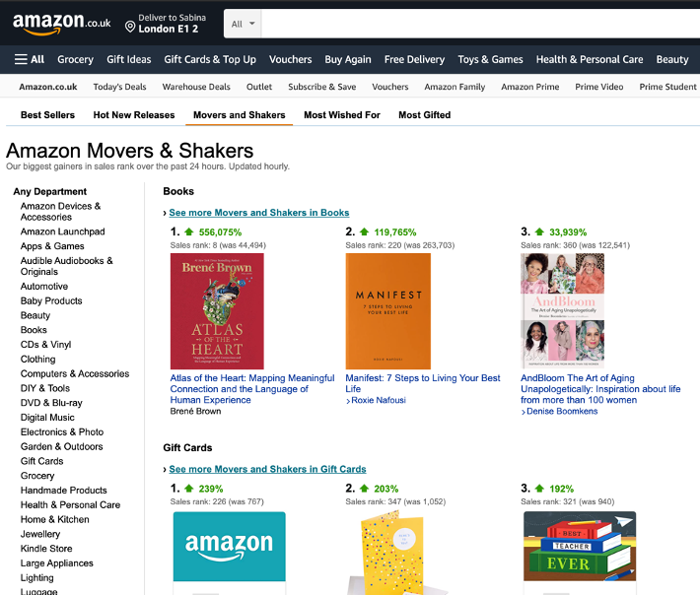The width and height of the screenshot is (700, 595).
Task: Open the hamburger All menu
Action: click(x=30, y=59)
